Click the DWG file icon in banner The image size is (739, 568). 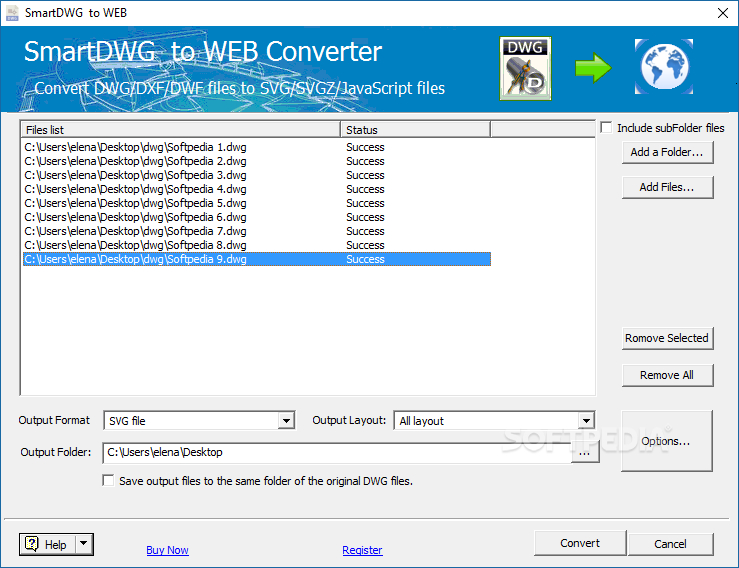[x=525, y=69]
